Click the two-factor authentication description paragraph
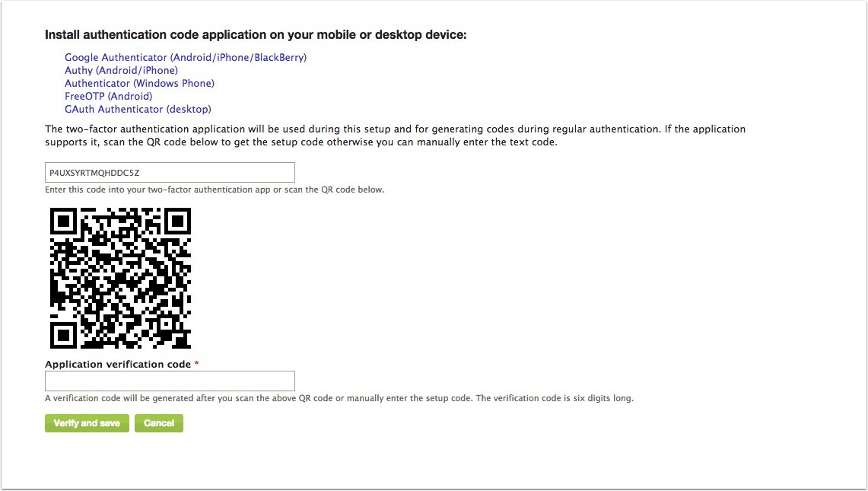The image size is (868, 491). click(x=396, y=136)
